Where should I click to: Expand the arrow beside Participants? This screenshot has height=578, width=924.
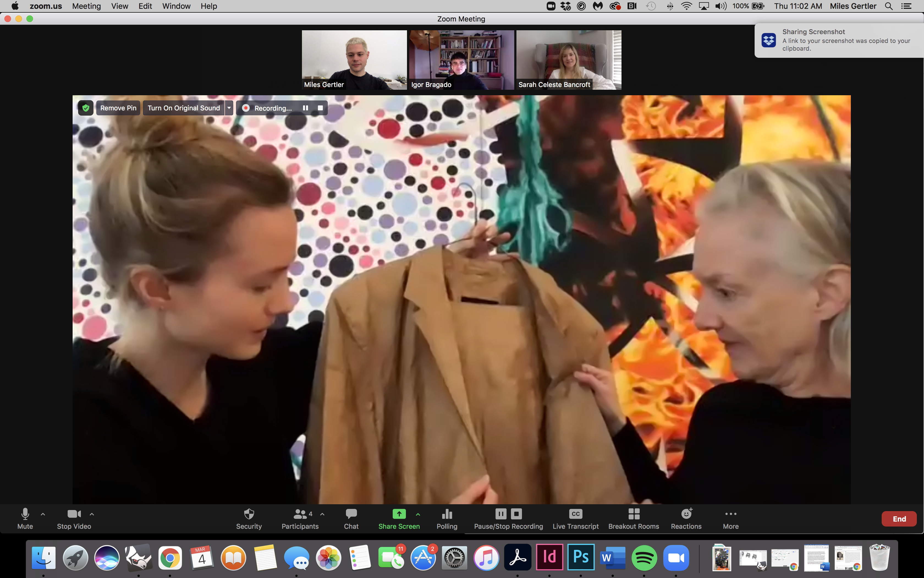(322, 514)
